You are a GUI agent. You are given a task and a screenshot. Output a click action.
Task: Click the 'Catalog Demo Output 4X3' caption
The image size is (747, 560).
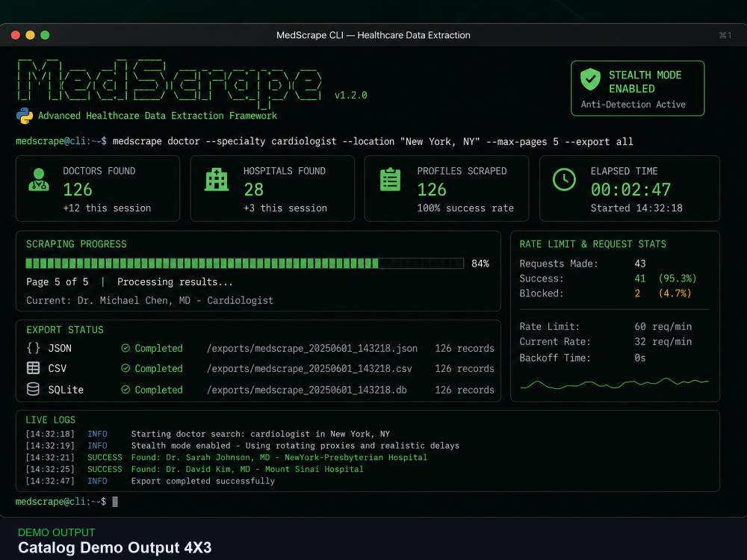[115, 547]
